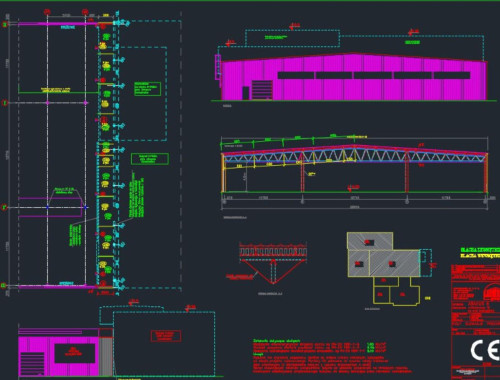Screen dimensions: 500x380
Task: Select the magenta long building facade
Action: pyautogui.click(x=354, y=77)
